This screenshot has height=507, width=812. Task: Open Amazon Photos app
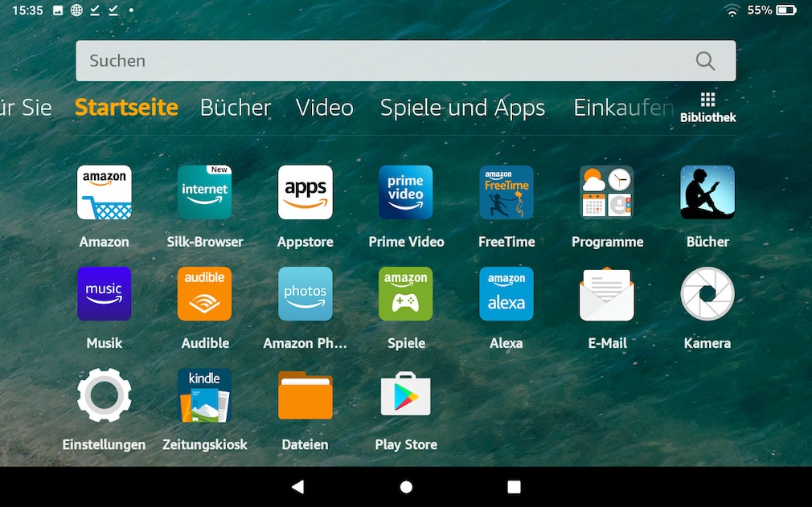(x=305, y=294)
